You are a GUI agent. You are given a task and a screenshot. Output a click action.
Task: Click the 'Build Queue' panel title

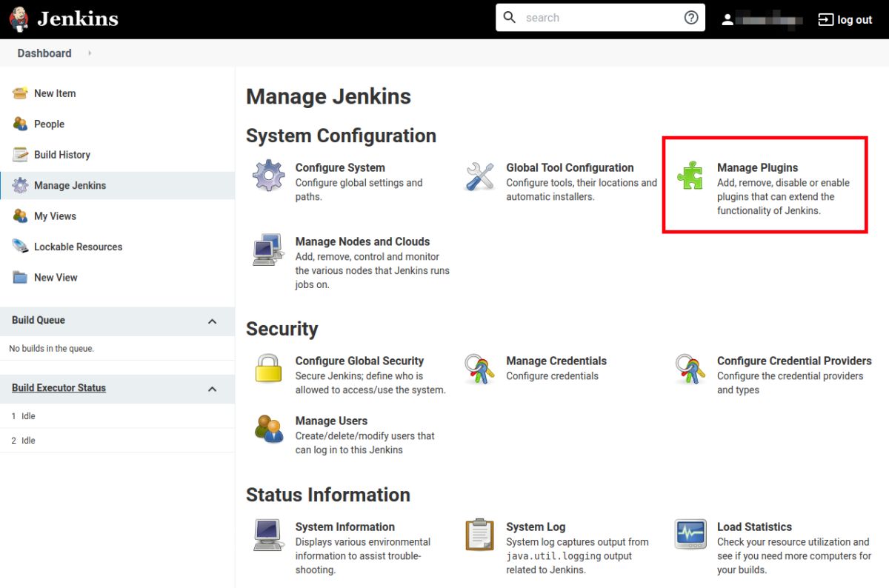[39, 321]
